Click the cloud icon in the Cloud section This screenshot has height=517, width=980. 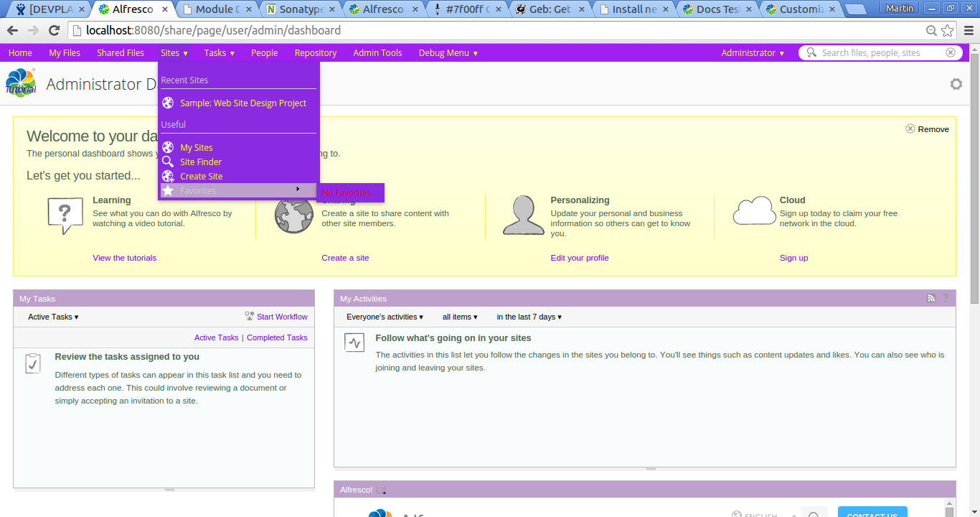tap(753, 212)
